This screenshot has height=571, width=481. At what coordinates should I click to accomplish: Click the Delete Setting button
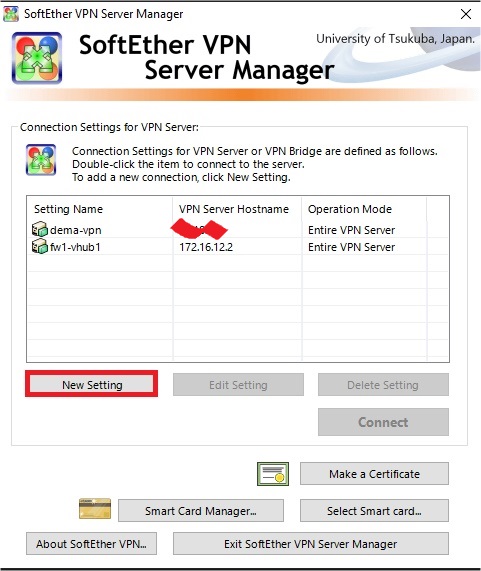click(383, 385)
